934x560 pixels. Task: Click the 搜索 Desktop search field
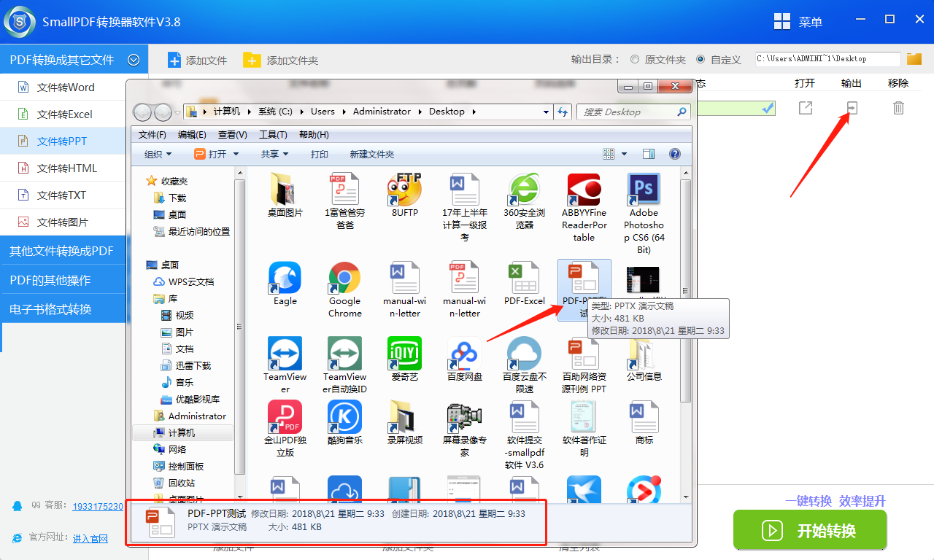click(633, 112)
